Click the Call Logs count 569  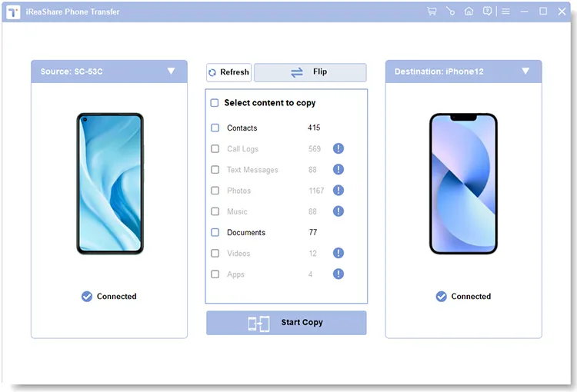point(315,148)
